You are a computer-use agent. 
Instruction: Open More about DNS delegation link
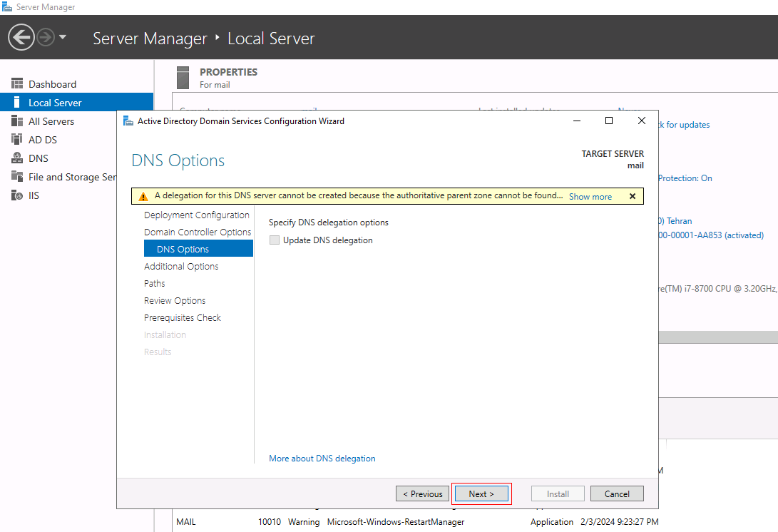coord(322,459)
